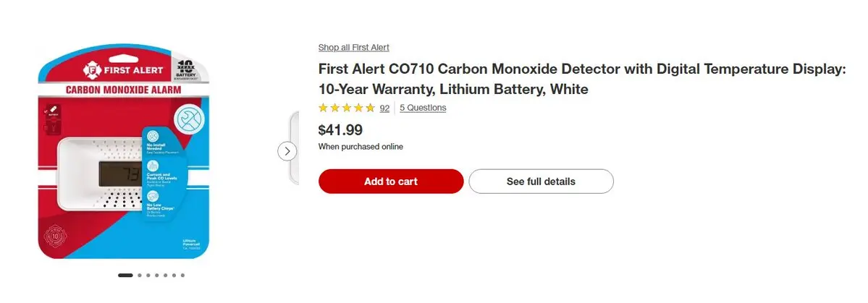Open the Shop all First Alert link
Viewport: 868px width, 303px height.
(353, 48)
